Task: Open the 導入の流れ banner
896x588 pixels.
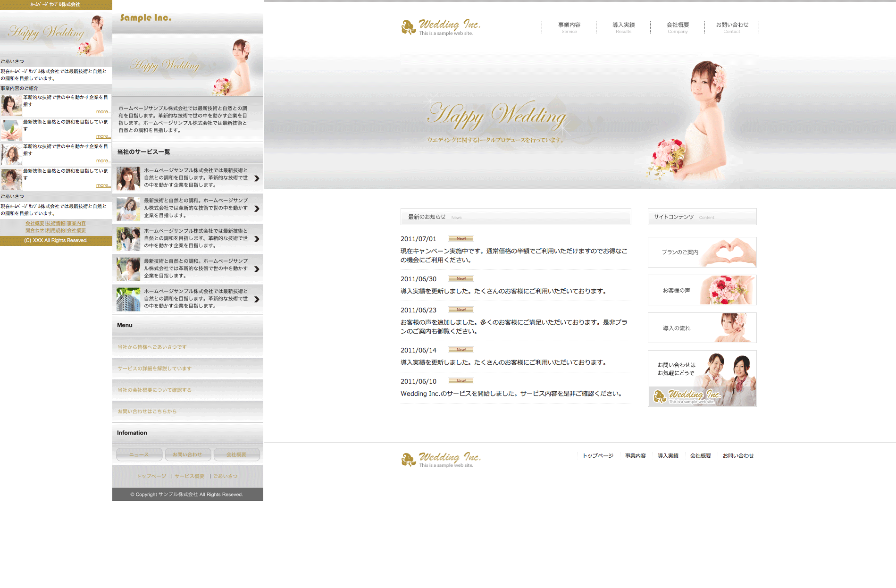Action: pos(702,328)
